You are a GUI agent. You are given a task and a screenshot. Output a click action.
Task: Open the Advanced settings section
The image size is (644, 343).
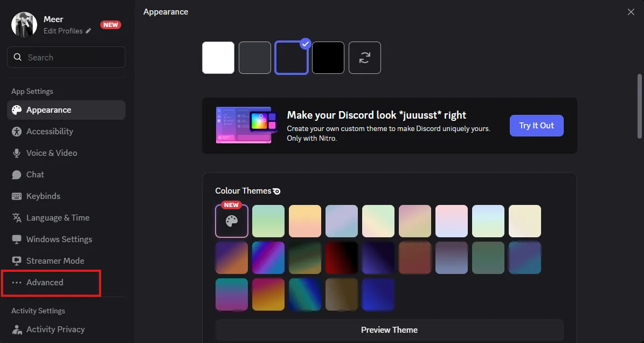(x=45, y=283)
